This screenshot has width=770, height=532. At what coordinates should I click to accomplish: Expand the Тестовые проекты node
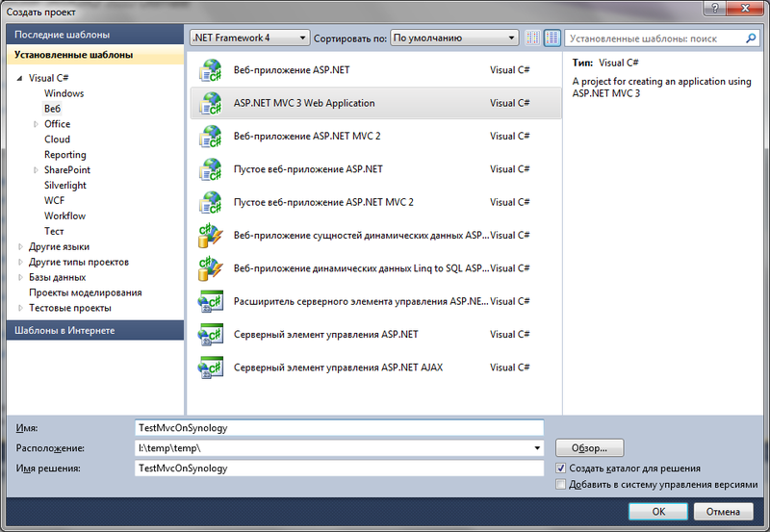(20, 308)
